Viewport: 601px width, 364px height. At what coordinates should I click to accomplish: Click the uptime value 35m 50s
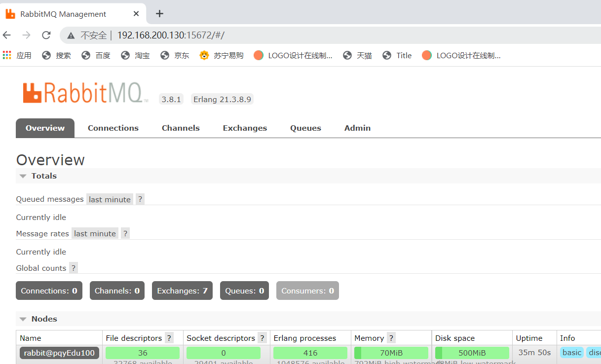click(534, 353)
